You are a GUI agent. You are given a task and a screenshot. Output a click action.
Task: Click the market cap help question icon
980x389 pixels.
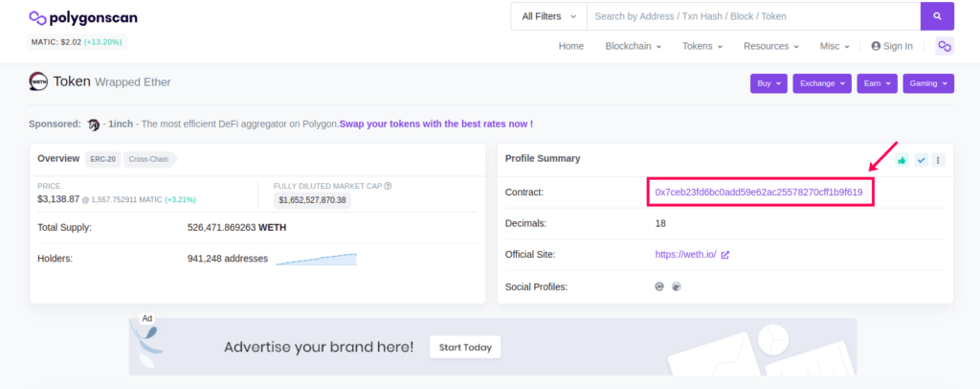(x=389, y=186)
